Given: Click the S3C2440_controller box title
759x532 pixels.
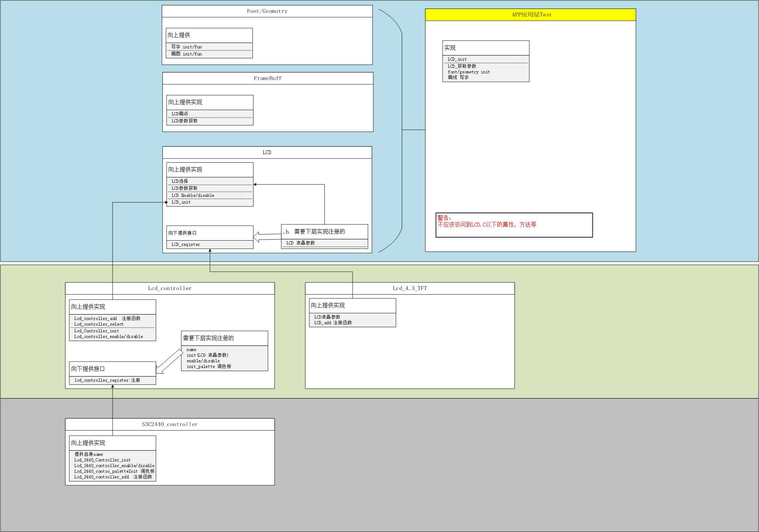Looking at the screenshot, I should point(170,424).
